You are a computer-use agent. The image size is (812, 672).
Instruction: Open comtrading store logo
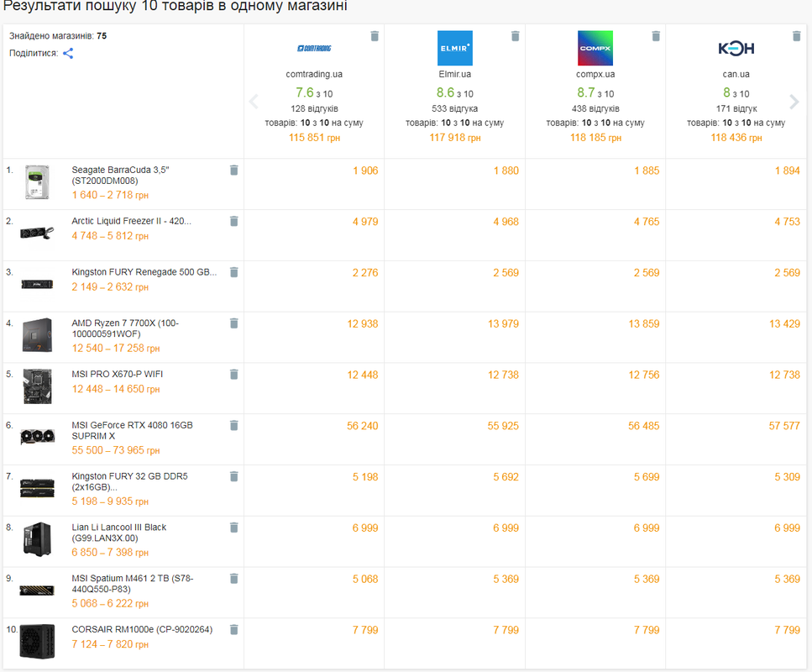click(314, 48)
